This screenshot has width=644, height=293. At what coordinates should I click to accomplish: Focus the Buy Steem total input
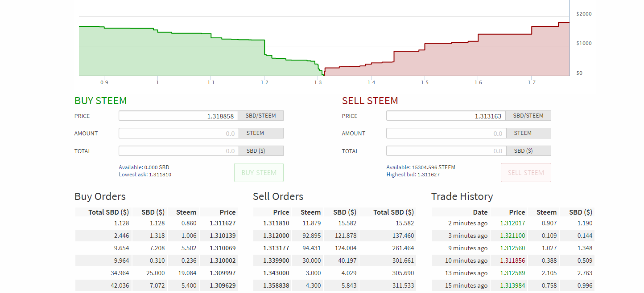(x=178, y=151)
